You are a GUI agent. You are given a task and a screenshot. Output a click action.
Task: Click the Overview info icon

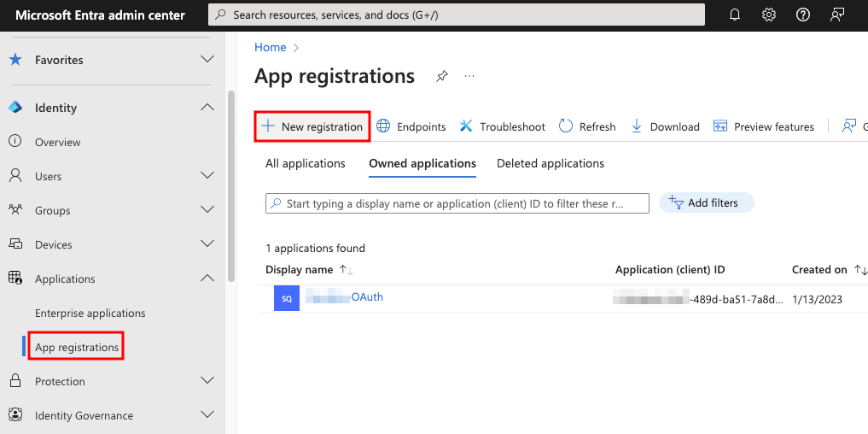point(15,141)
